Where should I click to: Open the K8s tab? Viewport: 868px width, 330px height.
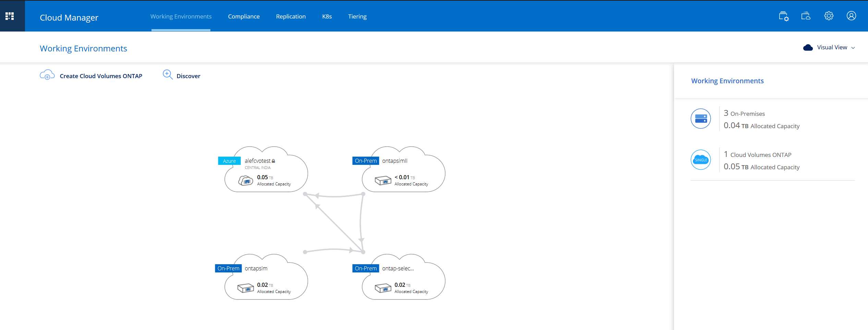pyautogui.click(x=327, y=16)
